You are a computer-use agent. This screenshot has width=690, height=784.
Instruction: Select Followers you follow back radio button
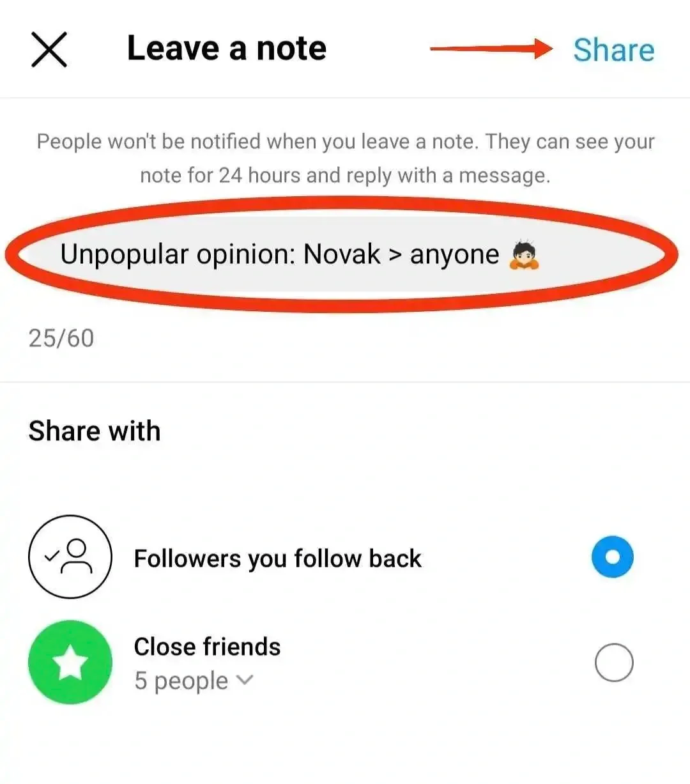tap(613, 557)
